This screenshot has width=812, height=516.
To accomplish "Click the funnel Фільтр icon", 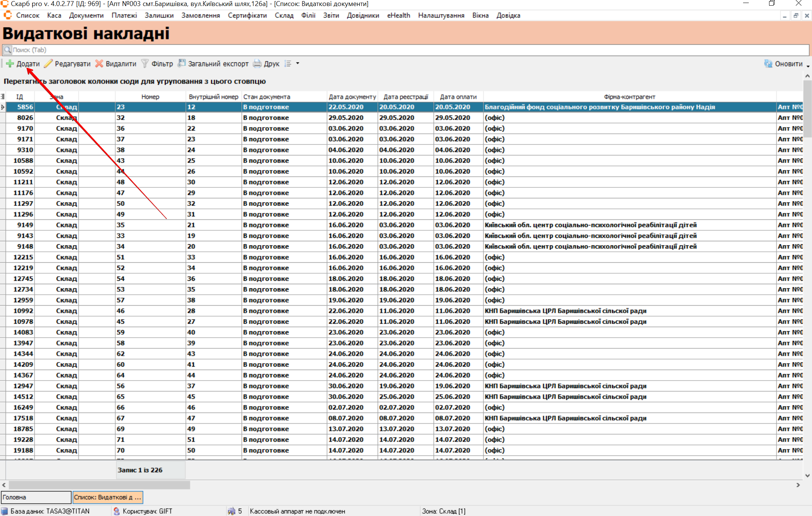I will coord(145,64).
